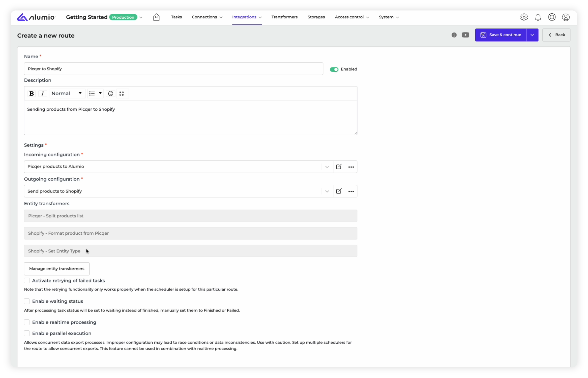This screenshot has width=588, height=378.
Task: Open the notifications bell
Action: pos(538,17)
